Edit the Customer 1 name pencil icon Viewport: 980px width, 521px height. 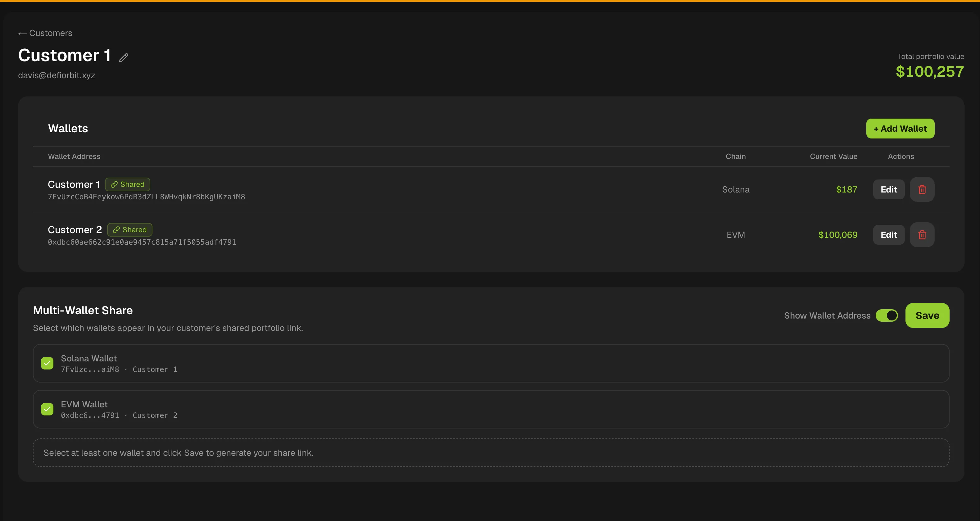[x=123, y=57]
